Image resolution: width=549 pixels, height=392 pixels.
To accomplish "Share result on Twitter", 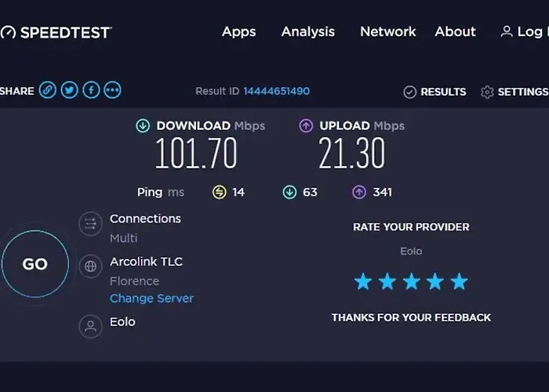I will pyautogui.click(x=69, y=91).
